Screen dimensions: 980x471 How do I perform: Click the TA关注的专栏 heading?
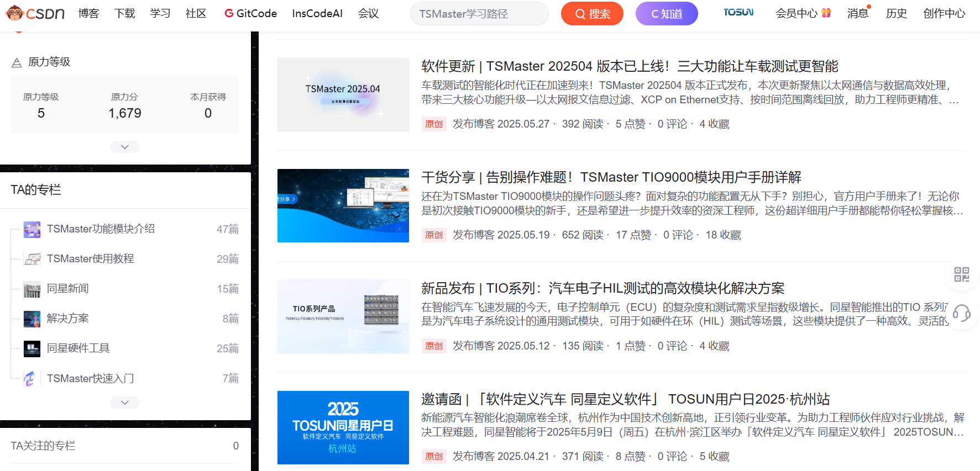pos(43,446)
